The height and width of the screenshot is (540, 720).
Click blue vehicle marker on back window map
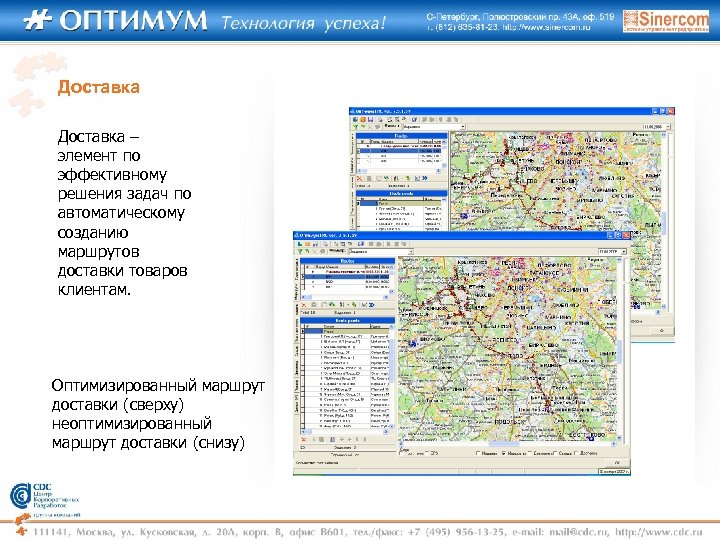click(464, 214)
